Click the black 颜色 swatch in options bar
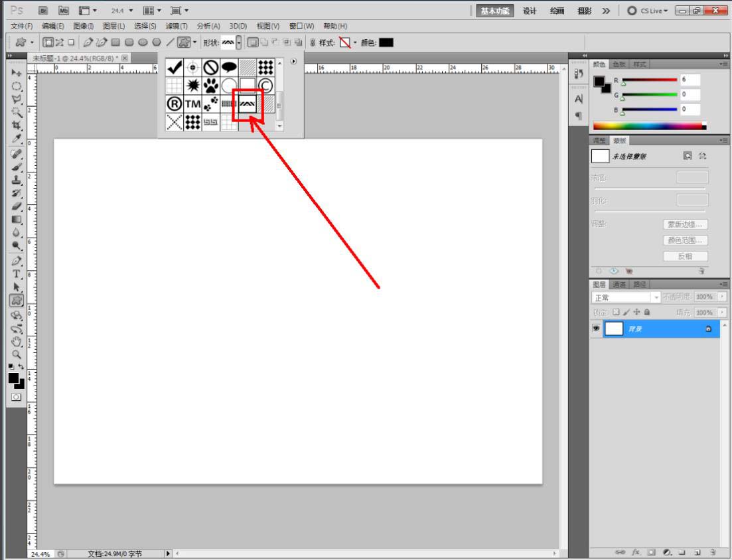The height and width of the screenshot is (560, 732). pyautogui.click(x=386, y=42)
